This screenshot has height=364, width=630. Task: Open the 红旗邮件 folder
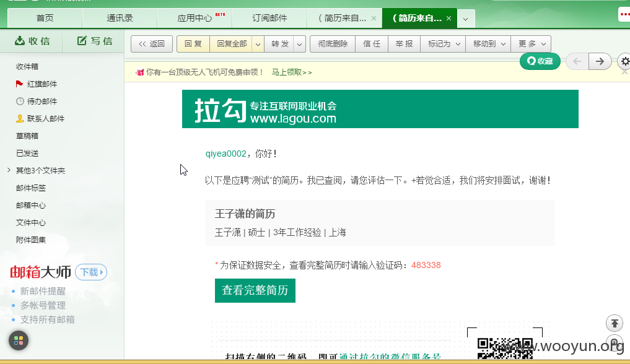click(42, 84)
